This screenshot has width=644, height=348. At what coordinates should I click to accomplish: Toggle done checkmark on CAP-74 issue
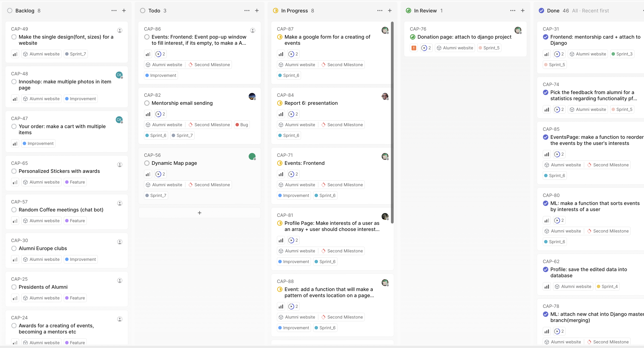pos(545,92)
